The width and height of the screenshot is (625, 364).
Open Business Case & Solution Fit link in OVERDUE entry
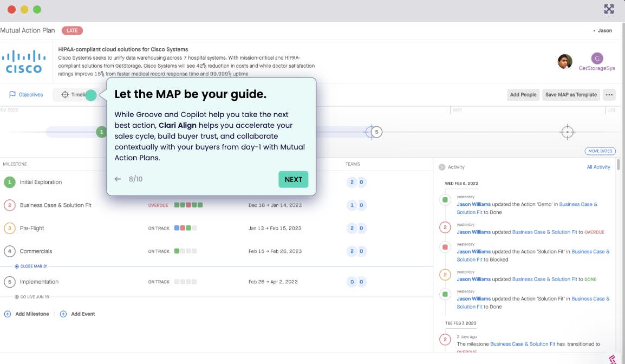click(544, 232)
